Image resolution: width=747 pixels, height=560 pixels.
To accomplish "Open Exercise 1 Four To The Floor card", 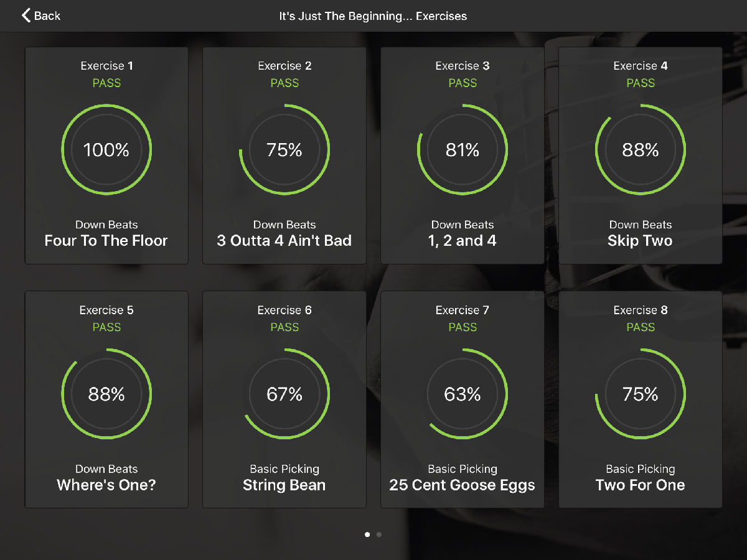I will click(106, 156).
